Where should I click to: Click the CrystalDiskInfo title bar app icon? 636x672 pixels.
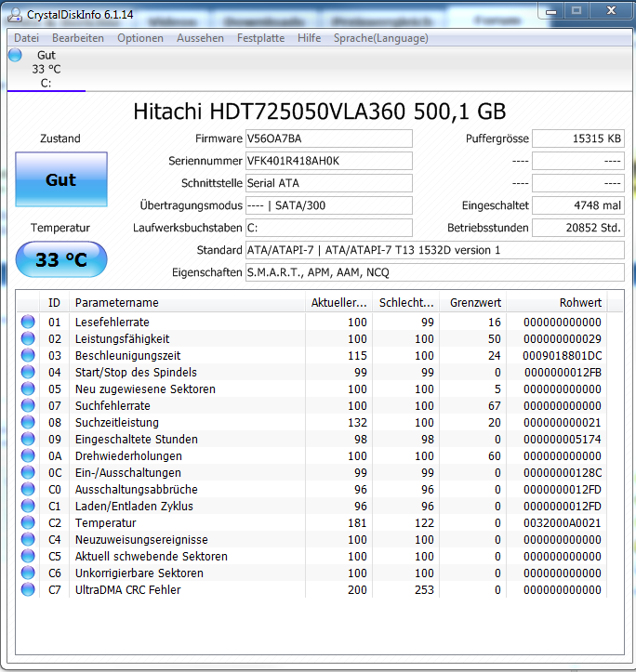(15, 15)
